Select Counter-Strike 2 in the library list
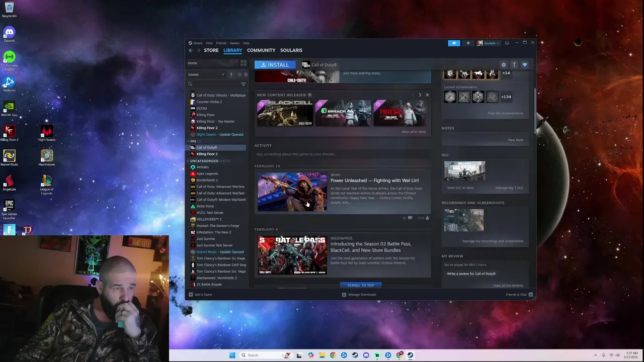 pos(209,102)
